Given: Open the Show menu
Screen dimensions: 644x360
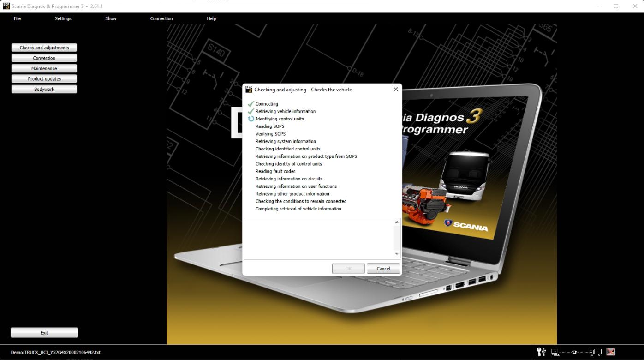Looking at the screenshot, I should point(111,18).
